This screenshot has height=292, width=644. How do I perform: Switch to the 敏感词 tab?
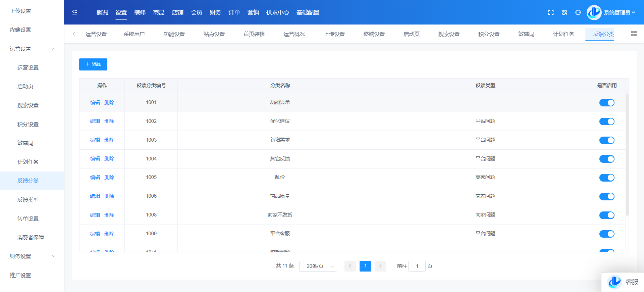coord(526,34)
